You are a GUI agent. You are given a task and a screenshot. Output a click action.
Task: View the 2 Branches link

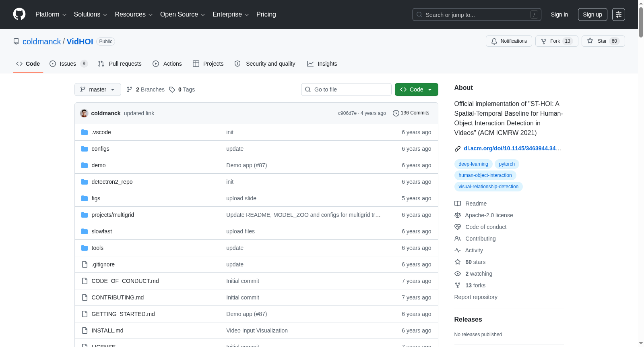point(146,89)
